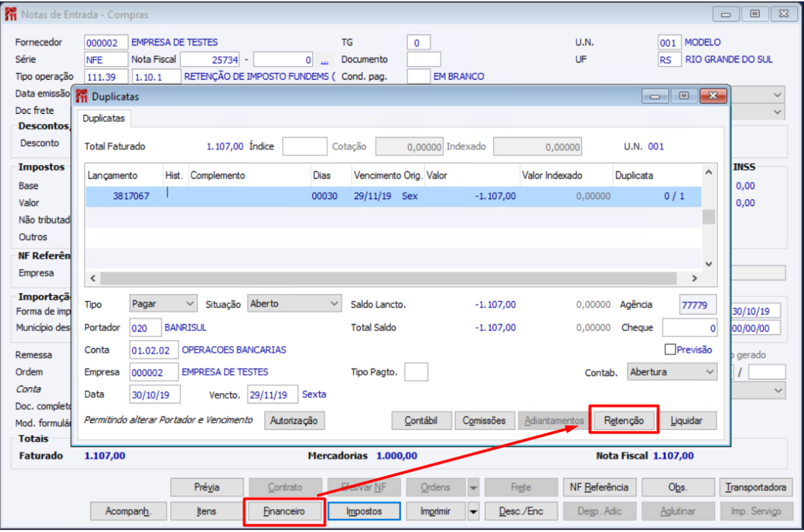This screenshot has width=804, height=532.
Task: Click the Hist. cell in the 3817067 row
Action: point(176,196)
